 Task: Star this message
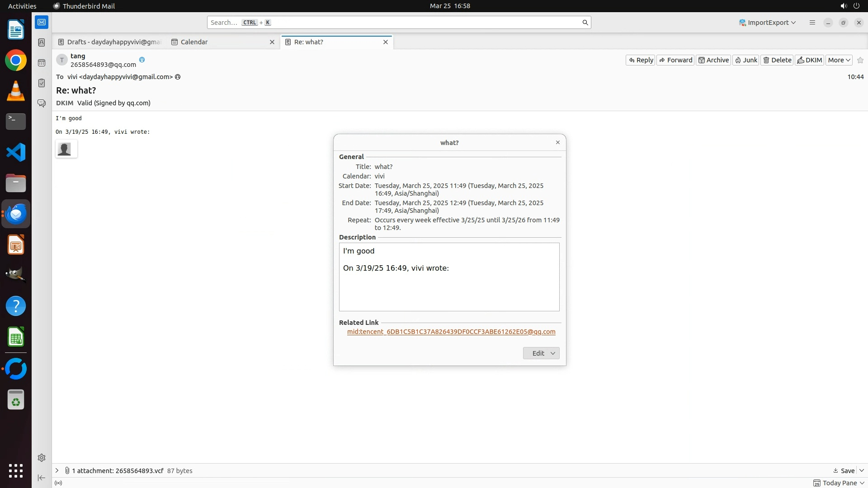tap(860, 60)
